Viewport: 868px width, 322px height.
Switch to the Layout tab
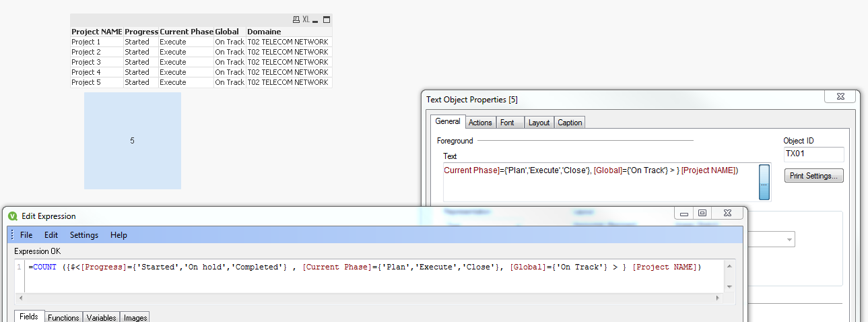click(x=539, y=123)
